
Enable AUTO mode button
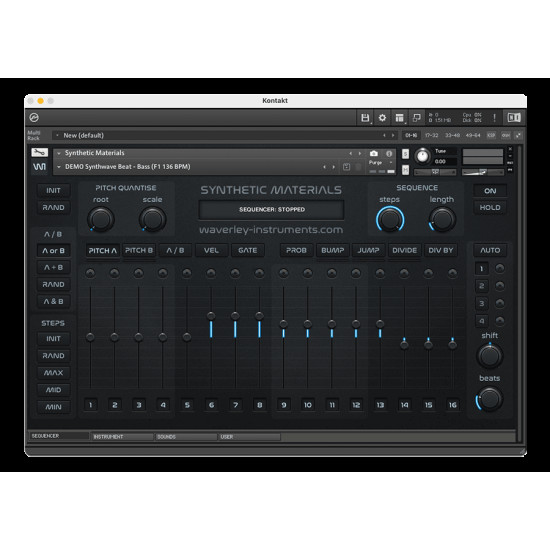coord(490,250)
